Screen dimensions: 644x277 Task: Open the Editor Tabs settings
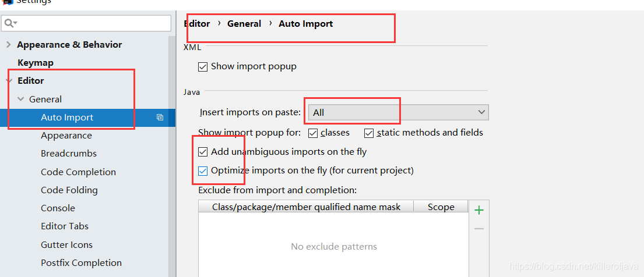65,226
